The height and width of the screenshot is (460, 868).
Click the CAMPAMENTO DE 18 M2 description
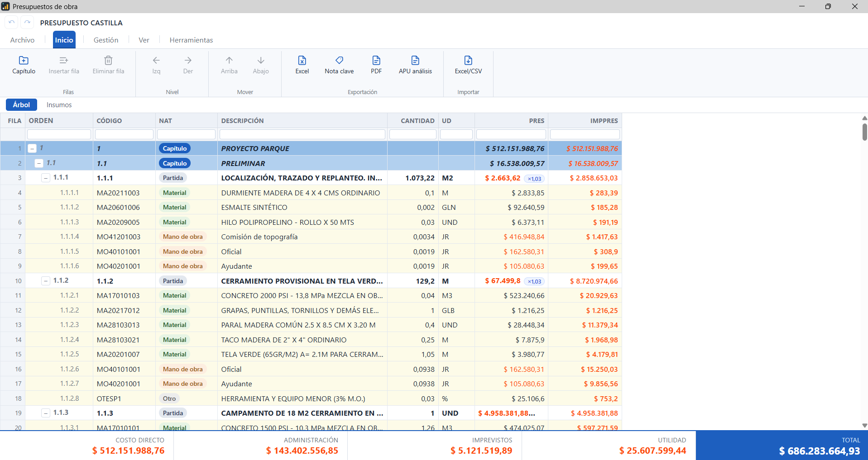point(302,413)
